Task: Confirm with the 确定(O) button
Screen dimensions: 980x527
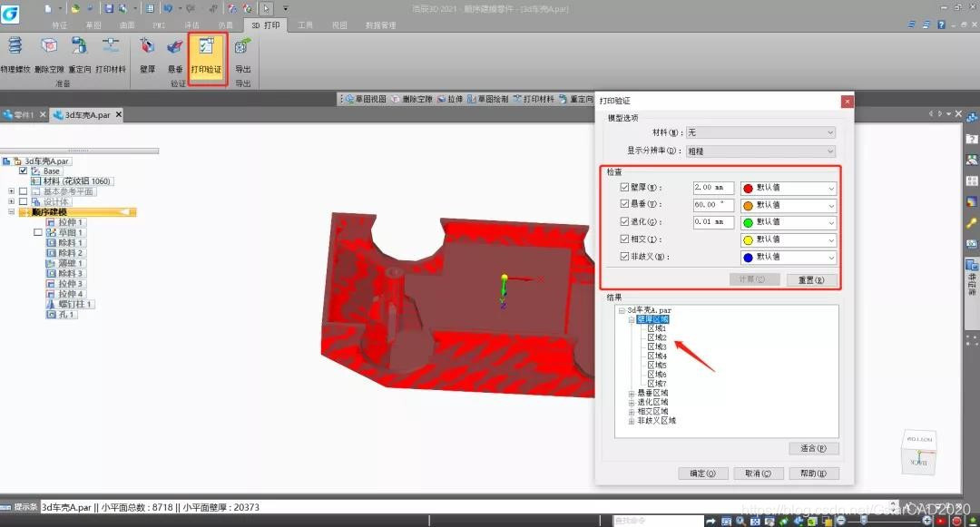Action: [x=703, y=473]
